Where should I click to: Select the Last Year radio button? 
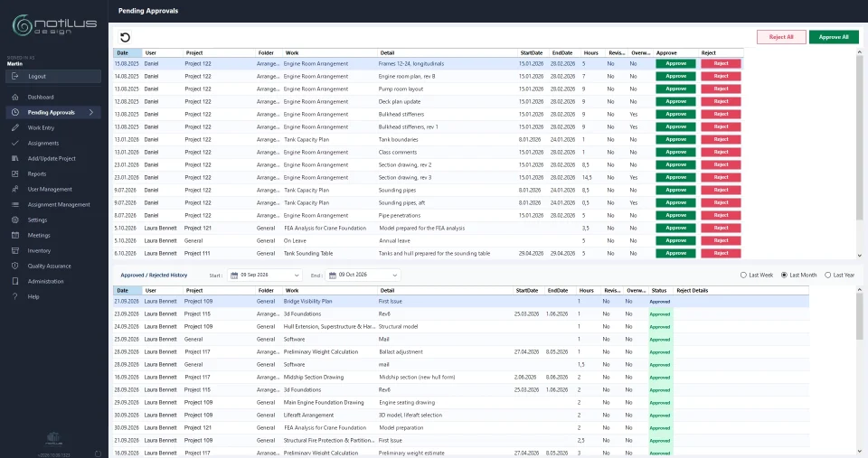pos(827,275)
